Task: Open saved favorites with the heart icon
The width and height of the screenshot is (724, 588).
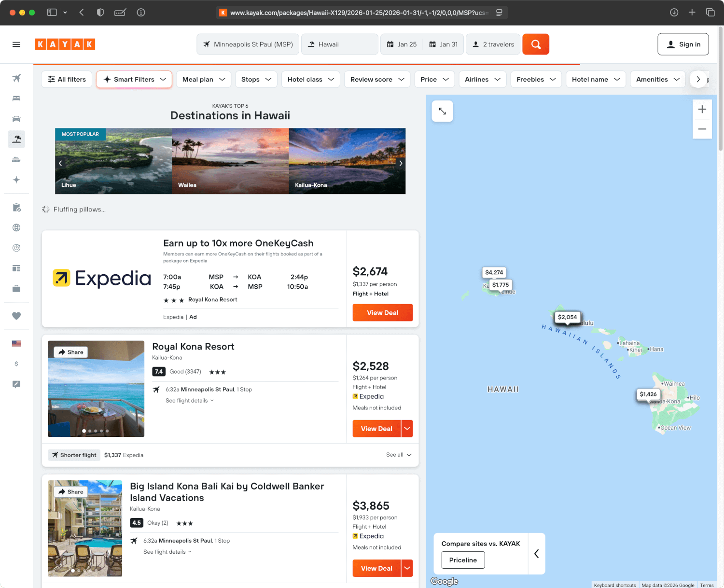Action: (16, 316)
